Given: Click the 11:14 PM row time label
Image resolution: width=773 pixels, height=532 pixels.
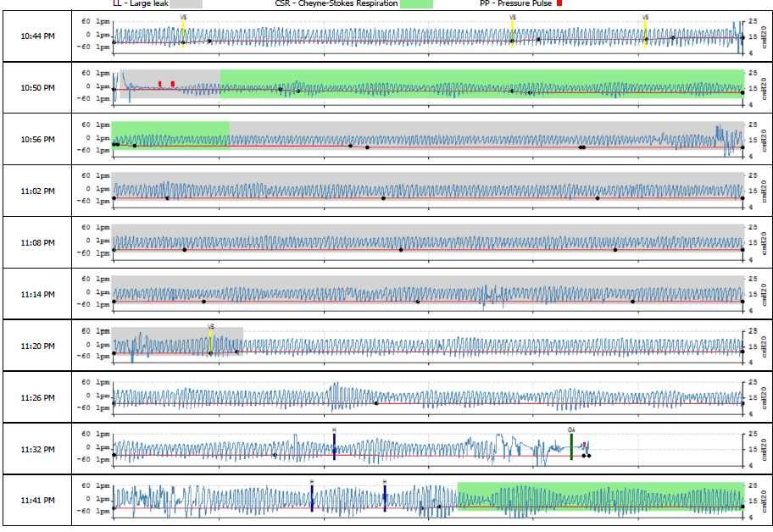Looking at the screenshot, I should 38,294.
